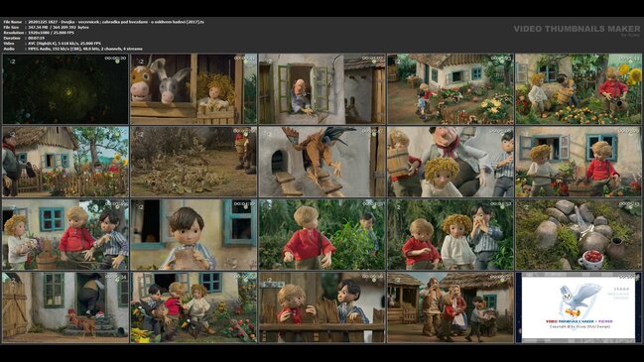Click the big man with the red scarf thumbnail
This screenshot has height=362, width=644.
(x=451, y=162)
